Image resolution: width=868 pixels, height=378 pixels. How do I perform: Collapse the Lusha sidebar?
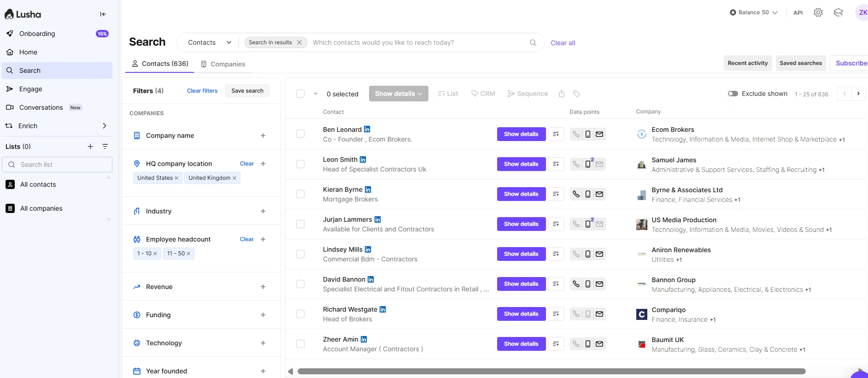pos(103,14)
